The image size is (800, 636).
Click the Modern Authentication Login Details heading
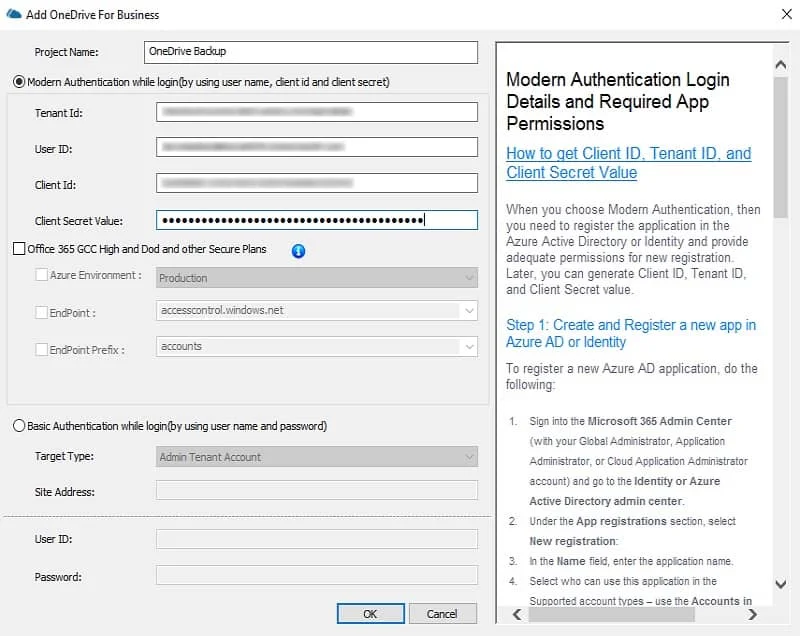[618, 101]
